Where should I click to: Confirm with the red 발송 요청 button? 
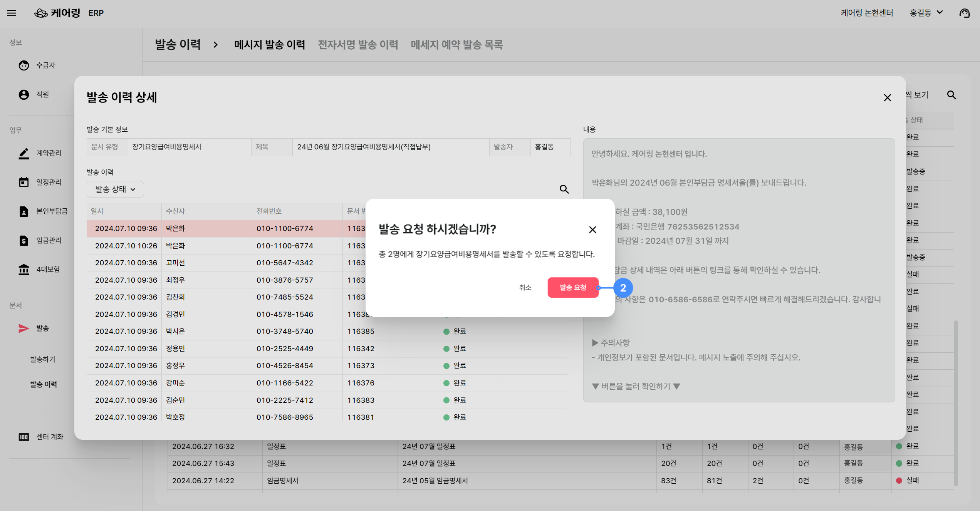[572, 288]
